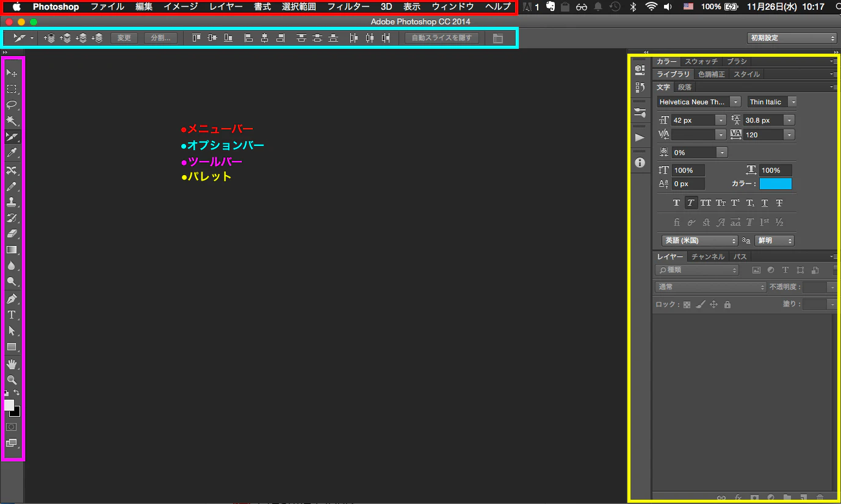The image size is (841, 504).
Task: Select the Eraser tool
Action: click(12, 233)
